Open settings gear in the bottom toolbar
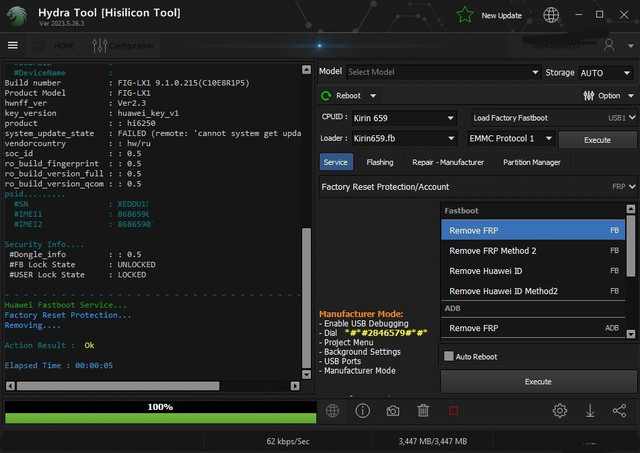Screen dimensions: 640x453 coord(560,411)
